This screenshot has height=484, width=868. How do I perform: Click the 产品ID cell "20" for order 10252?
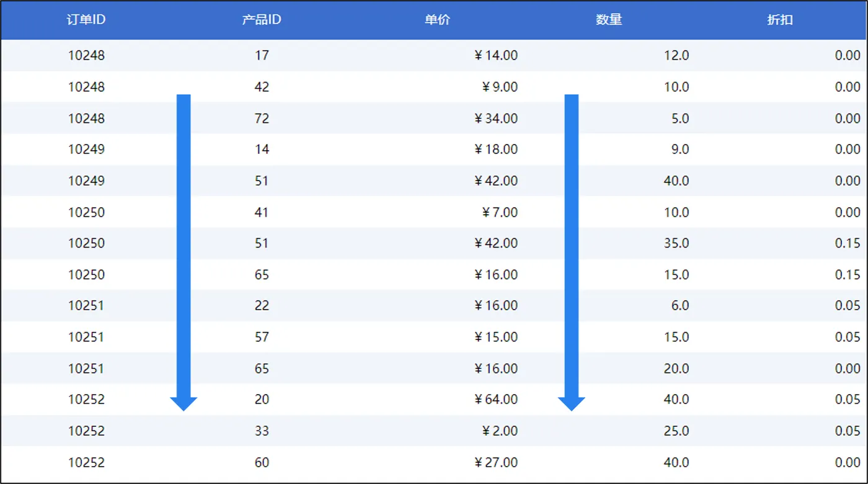262,399
